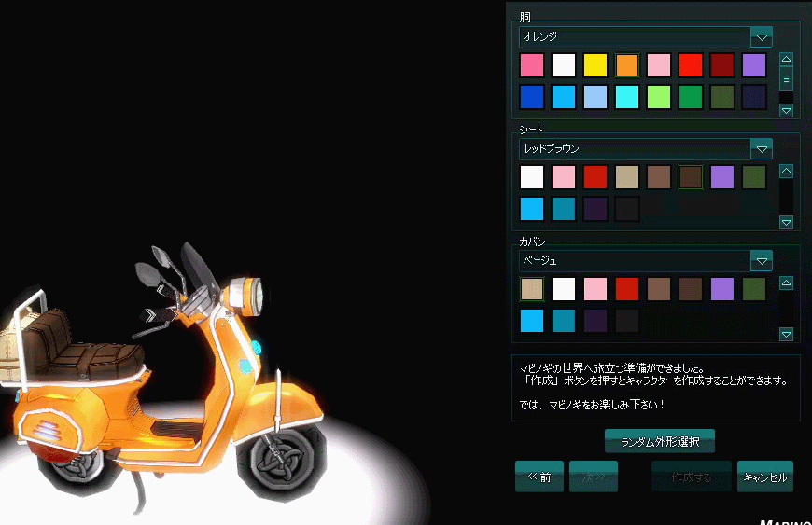Screen dimensions: 812x525
Task: Pick the sky blue swatch in カバン section
Action: pos(532,321)
